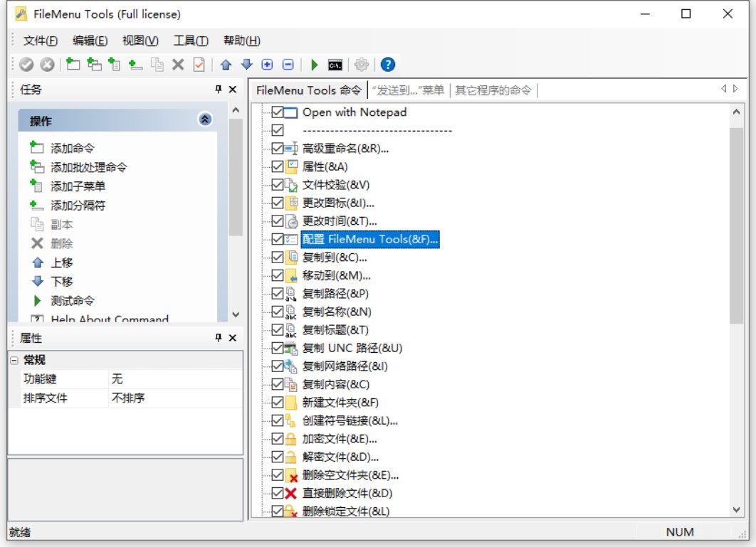Click the Add Command toolbar icon
This screenshot has width=756, height=547.
(73, 64)
